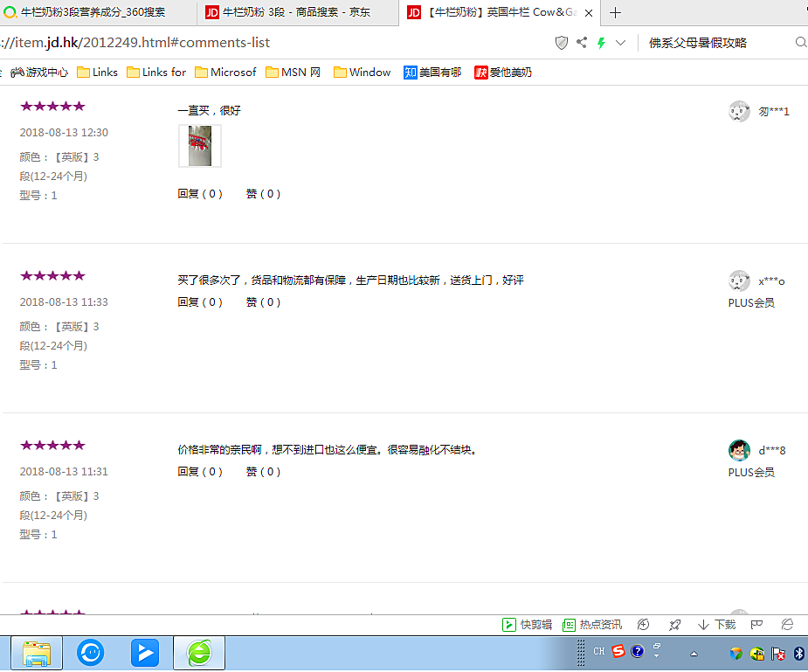Switch to the 商品搜索 京东 tab
The image size is (808, 672).
(x=295, y=13)
